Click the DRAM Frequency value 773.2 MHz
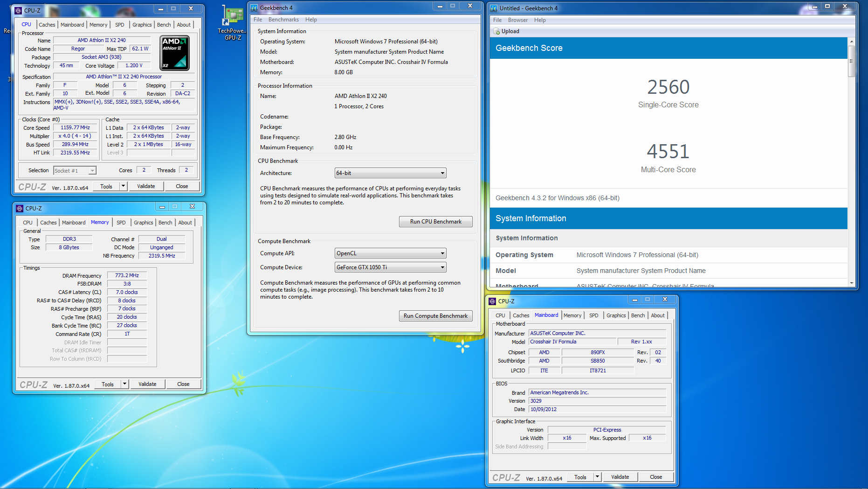The image size is (868, 489). point(127,275)
